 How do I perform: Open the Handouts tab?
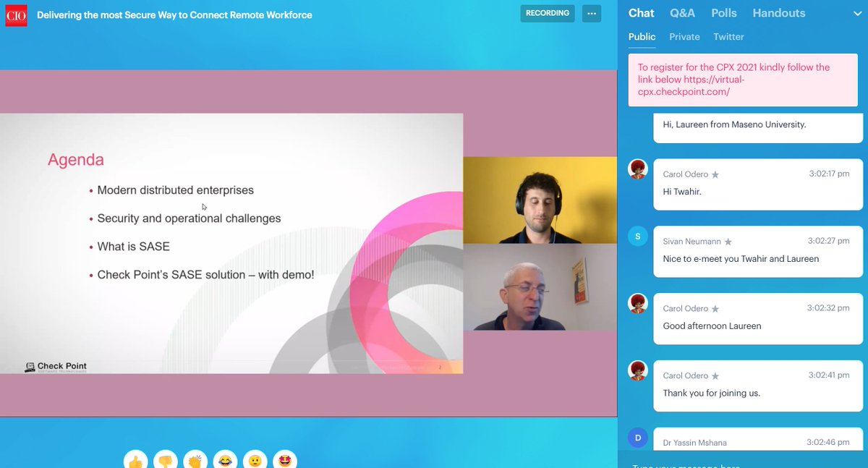778,13
